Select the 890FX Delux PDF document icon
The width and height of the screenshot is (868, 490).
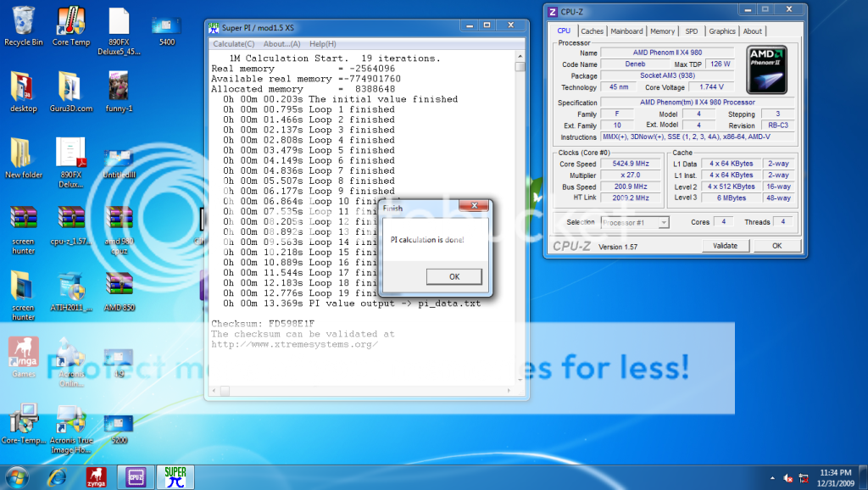pos(71,163)
